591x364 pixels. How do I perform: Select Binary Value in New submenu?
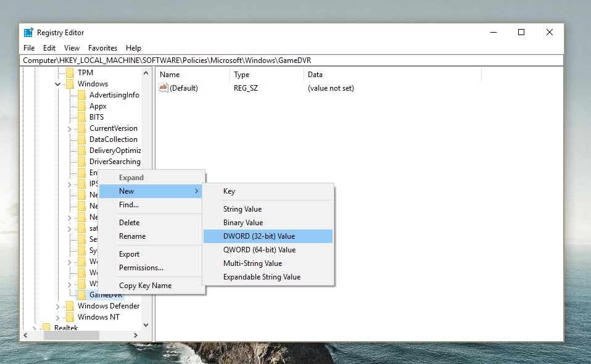pyautogui.click(x=268, y=222)
